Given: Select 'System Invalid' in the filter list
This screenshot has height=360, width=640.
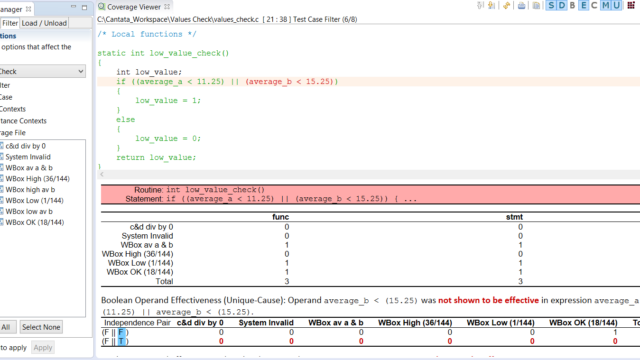Looking at the screenshot, I should click(x=28, y=157).
